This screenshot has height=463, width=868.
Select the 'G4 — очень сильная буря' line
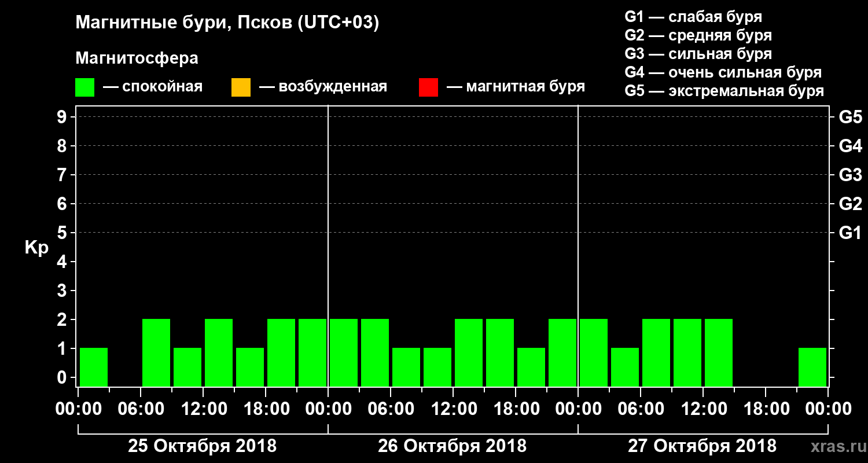click(723, 72)
